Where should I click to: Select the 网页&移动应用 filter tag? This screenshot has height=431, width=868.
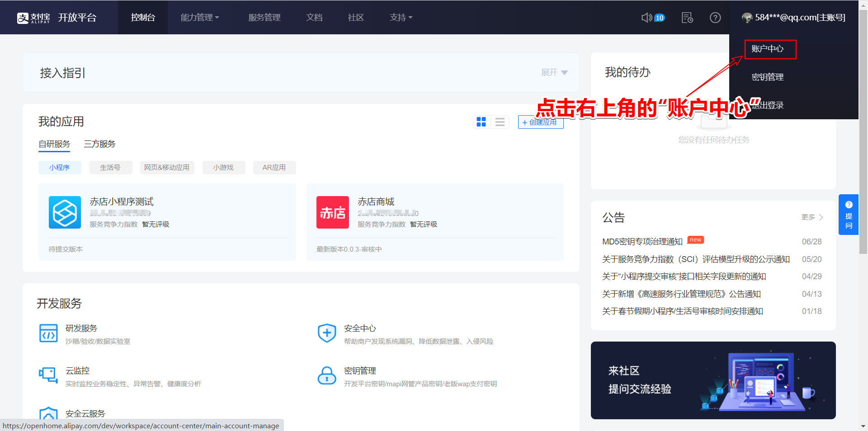coord(167,168)
